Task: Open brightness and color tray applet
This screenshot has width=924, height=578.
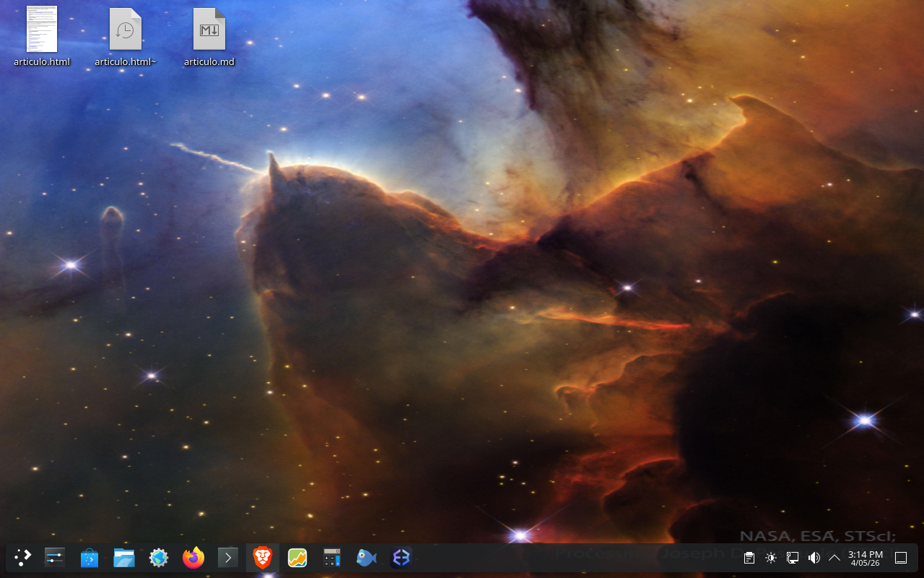Action: pos(771,558)
